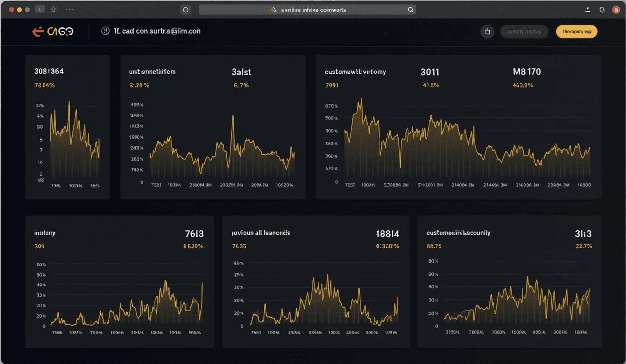Click the bookmark star icon in the toolbar
This screenshot has height=364, width=626.
(x=55, y=9)
